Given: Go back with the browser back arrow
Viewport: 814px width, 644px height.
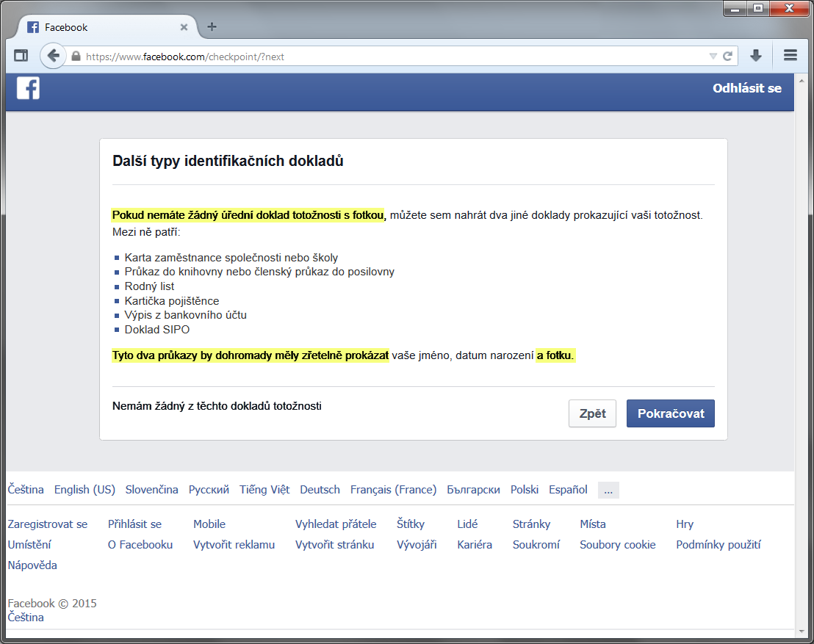Looking at the screenshot, I should click(x=53, y=56).
